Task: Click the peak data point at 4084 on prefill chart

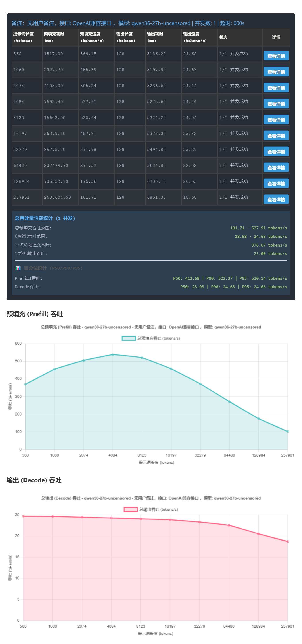Action: pyautogui.click(x=113, y=354)
